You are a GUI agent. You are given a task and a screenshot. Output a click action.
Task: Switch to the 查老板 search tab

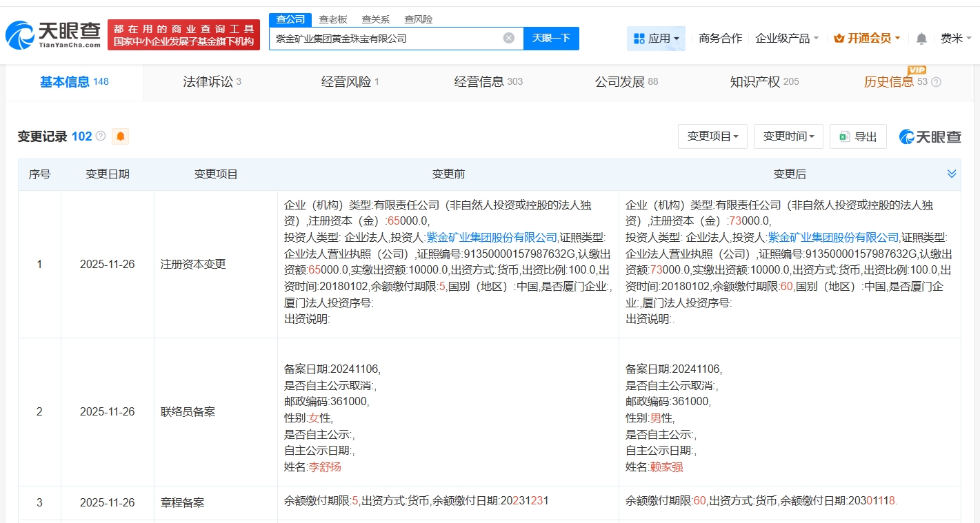(x=333, y=19)
